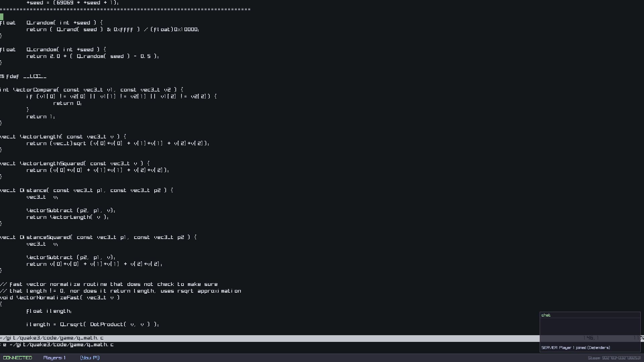Click the CONNECTED status indicator
Screen dimensions: 644x362
(x=17, y=358)
